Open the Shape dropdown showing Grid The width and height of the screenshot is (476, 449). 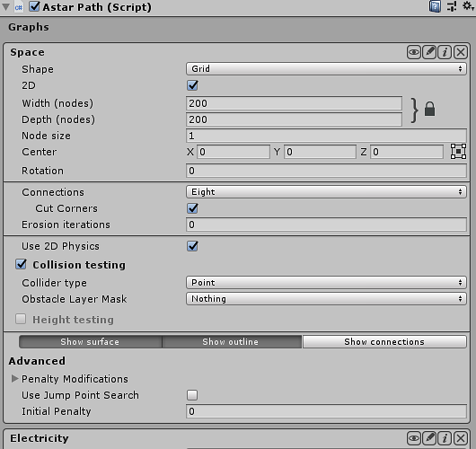click(326, 69)
